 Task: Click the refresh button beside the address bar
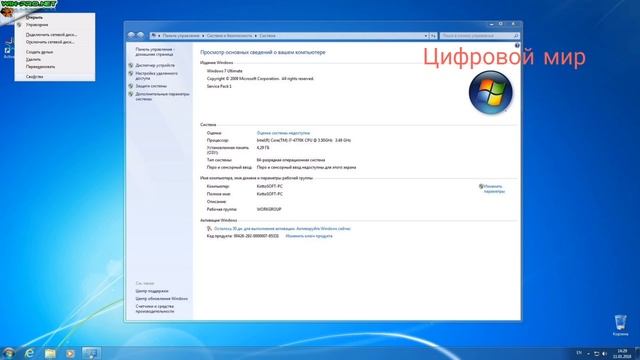(433, 36)
